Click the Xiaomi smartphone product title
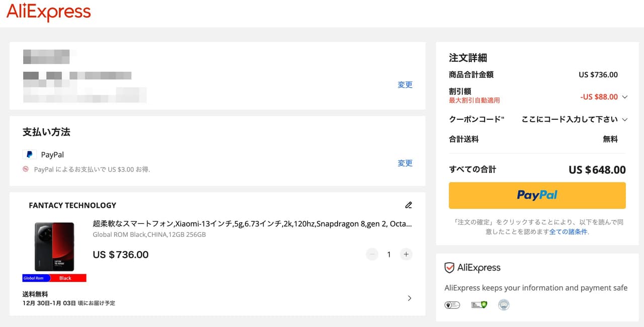The height and width of the screenshot is (327, 644). click(x=252, y=224)
